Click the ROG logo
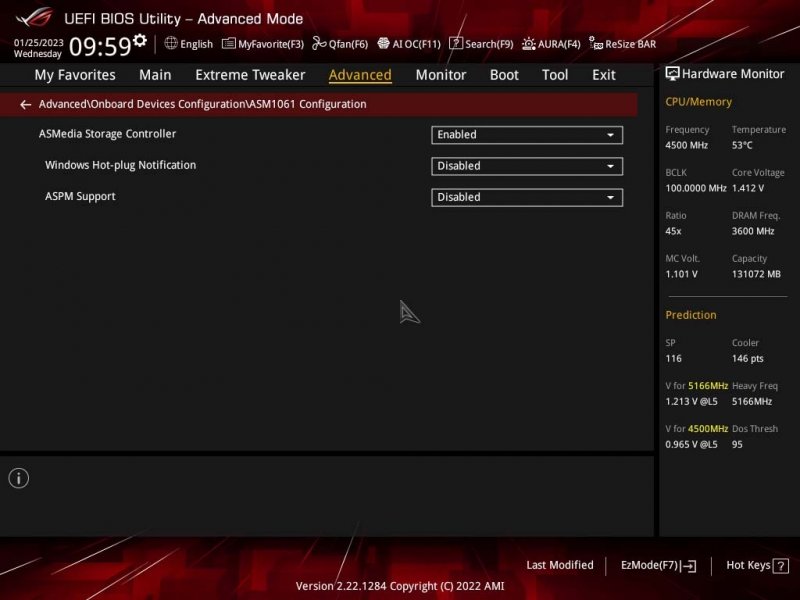The image size is (800, 600). pos(34,17)
